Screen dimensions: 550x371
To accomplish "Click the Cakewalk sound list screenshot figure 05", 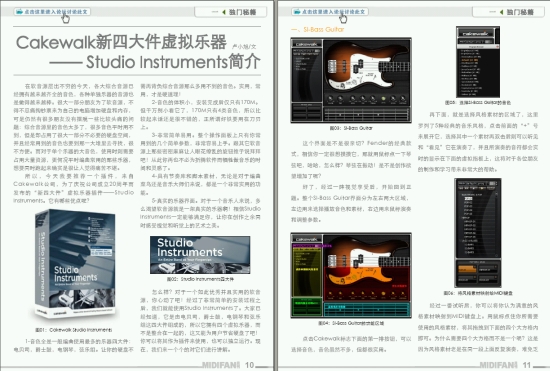I will tap(478, 62).
